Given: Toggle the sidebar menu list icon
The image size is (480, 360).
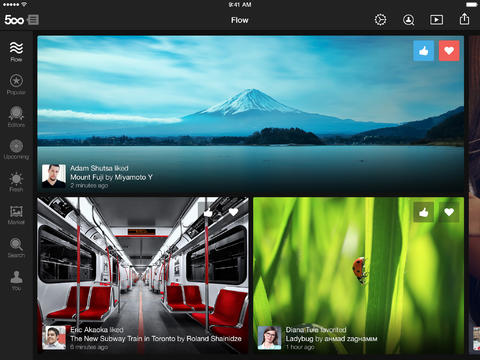Looking at the screenshot, I should click(x=33, y=20).
